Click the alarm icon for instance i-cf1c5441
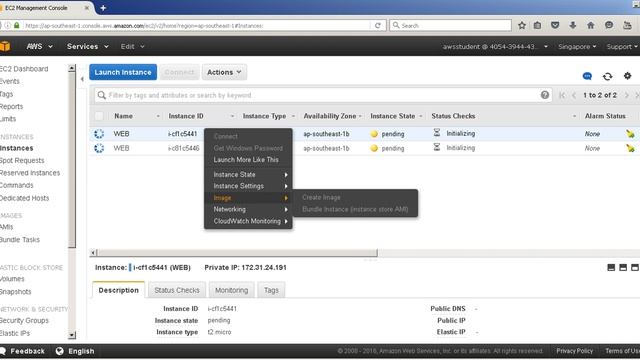 click(x=630, y=133)
